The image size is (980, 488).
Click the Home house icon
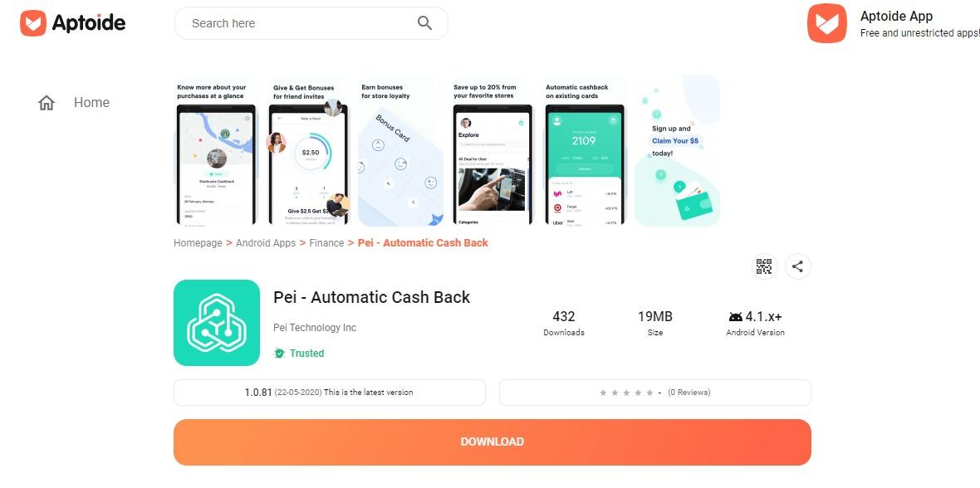tap(47, 102)
